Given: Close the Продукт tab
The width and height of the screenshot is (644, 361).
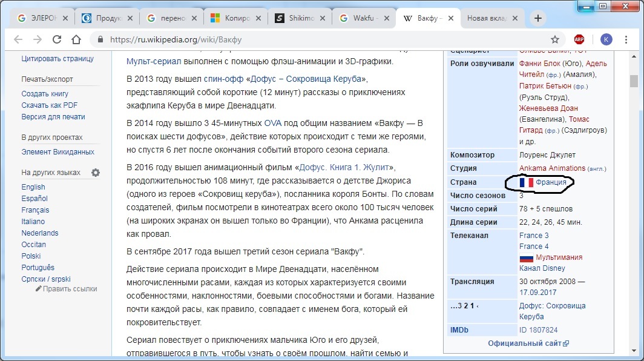Looking at the screenshot, I should click(x=130, y=18).
